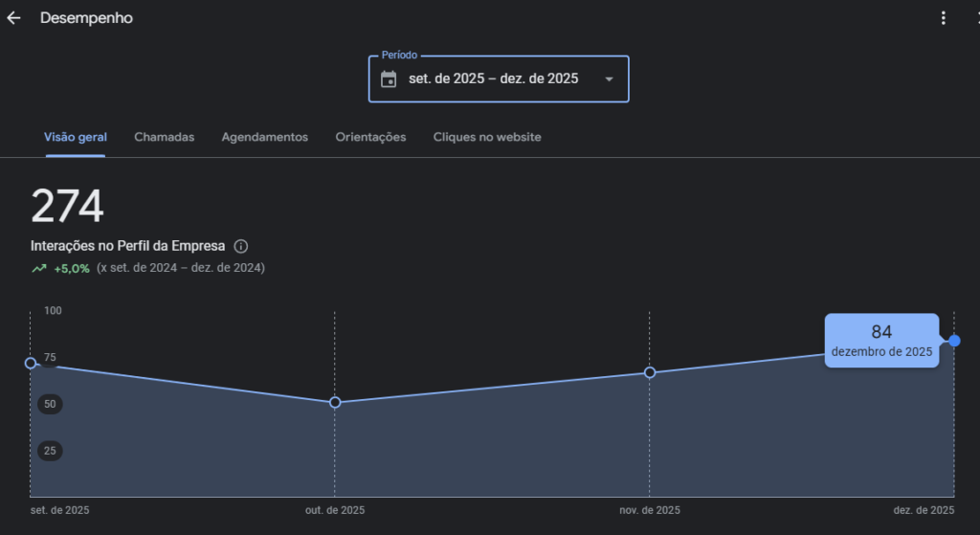Screen dimensions: 980x535
Task: Select the set. de 2025 data point
Action: tap(31, 363)
